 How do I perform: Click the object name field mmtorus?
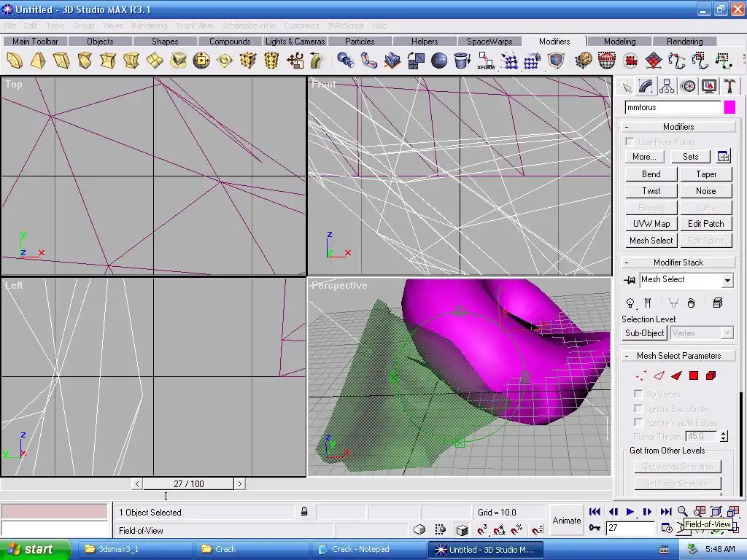[x=673, y=107]
